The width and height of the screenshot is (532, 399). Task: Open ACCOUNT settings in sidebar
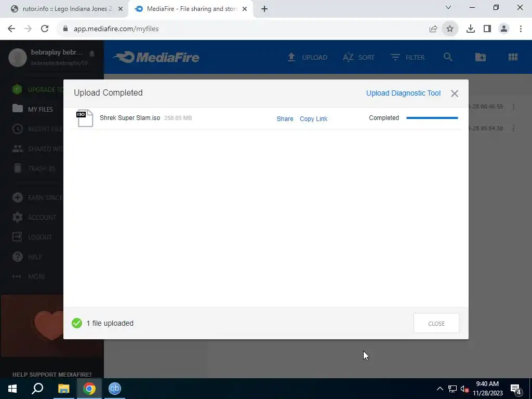34,217
